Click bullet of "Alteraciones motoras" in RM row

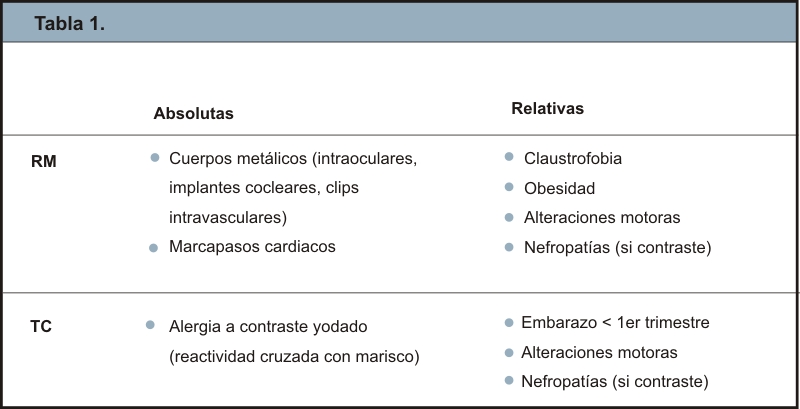tap(509, 217)
